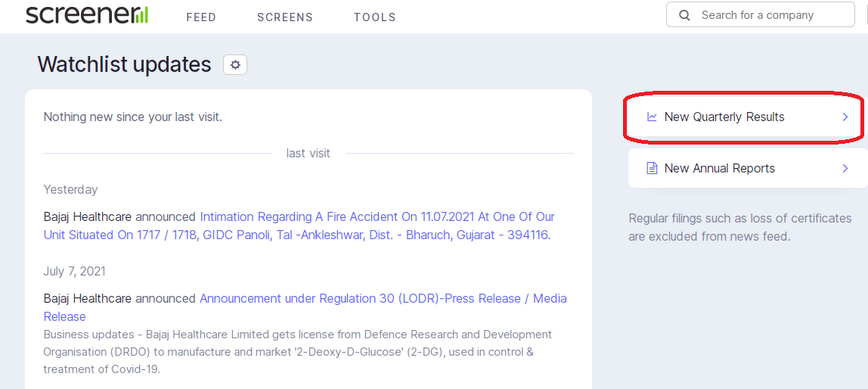
Task: Click the chart icon beside New Quarterly Results
Action: click(x=652, y=117)
